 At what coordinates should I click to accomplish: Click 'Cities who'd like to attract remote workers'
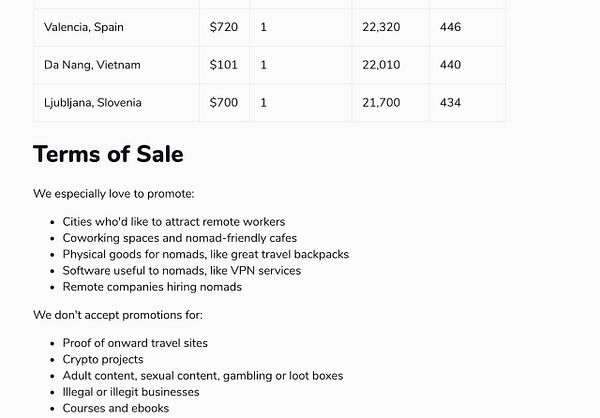(174, 222)
